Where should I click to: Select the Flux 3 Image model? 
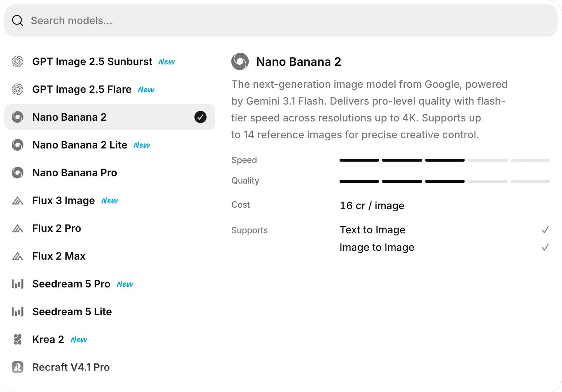click(x=110, y=200)
